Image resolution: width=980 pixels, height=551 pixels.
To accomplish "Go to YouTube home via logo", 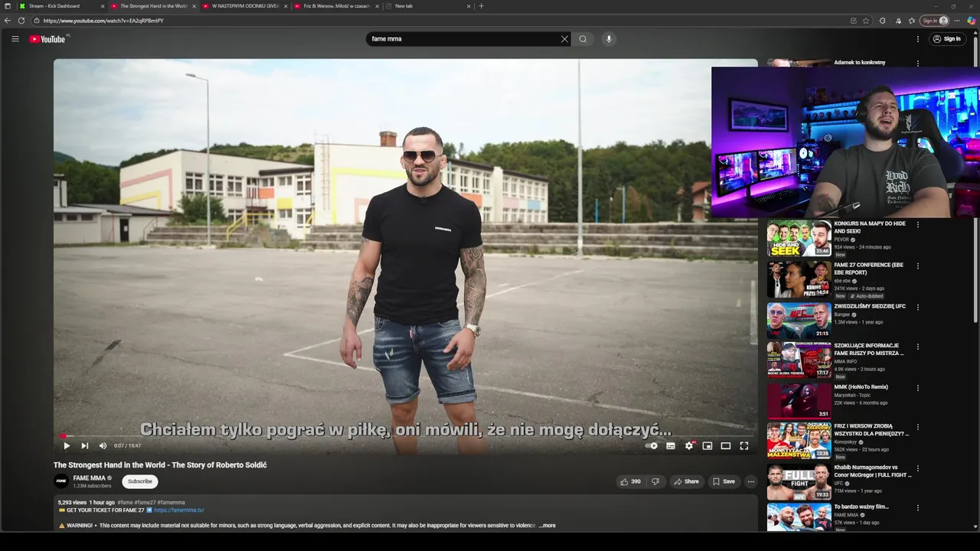I will pyautogui.click(x=47, y=39).
